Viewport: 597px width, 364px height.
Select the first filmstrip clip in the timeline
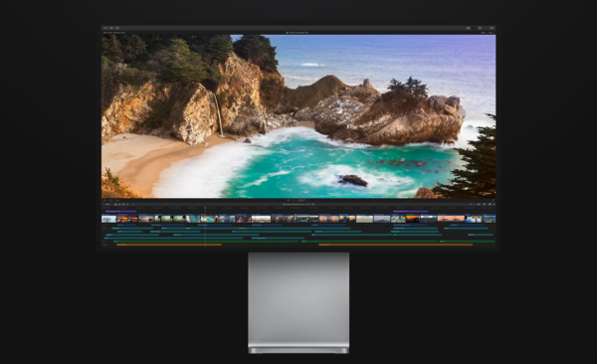click(108, 219)
